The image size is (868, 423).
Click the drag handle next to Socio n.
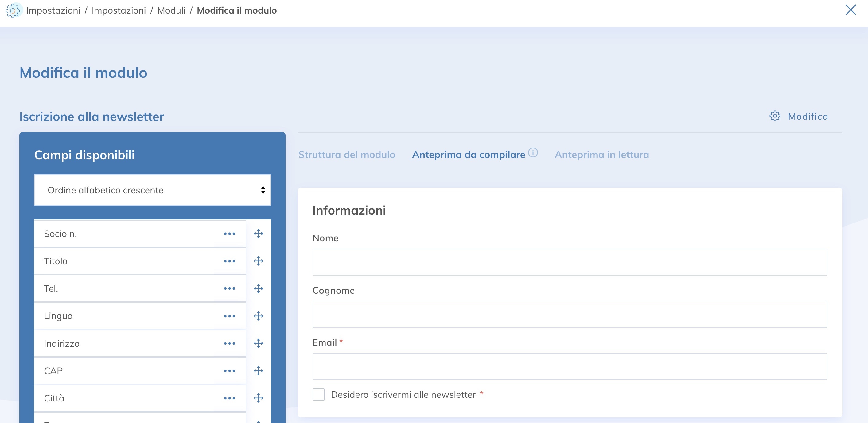pos(258,233)
